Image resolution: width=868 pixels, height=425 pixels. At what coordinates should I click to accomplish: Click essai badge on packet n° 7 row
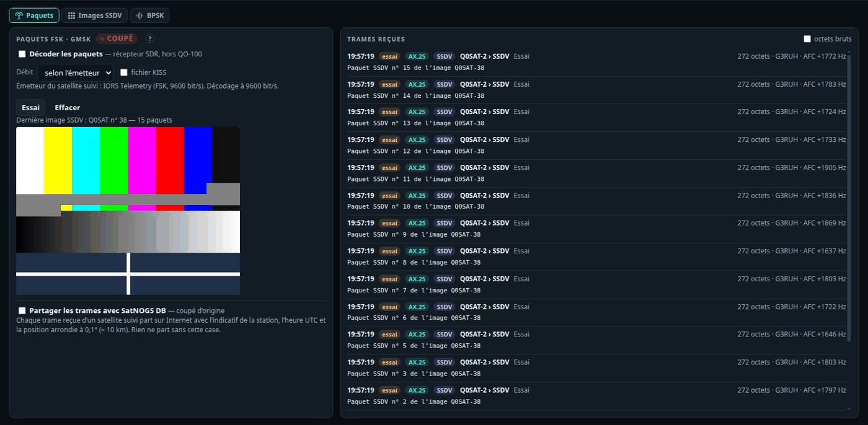click(389, 279)
